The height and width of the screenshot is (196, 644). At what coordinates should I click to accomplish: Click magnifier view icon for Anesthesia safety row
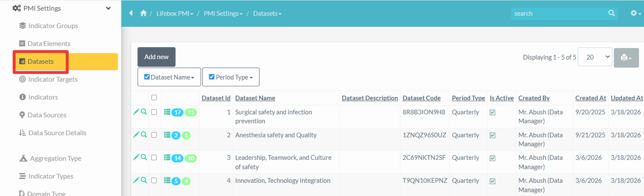[144, 134]
